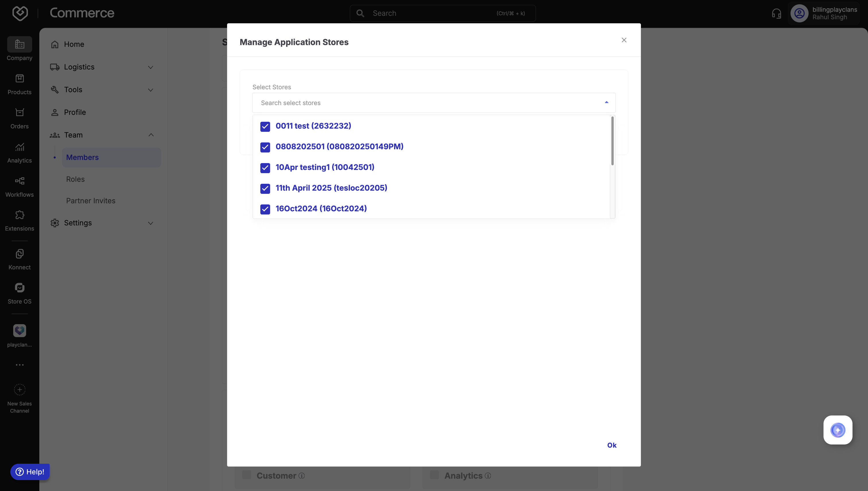
Task: Open the Analytics sidebar icon
Action: [x=20, y=147]
